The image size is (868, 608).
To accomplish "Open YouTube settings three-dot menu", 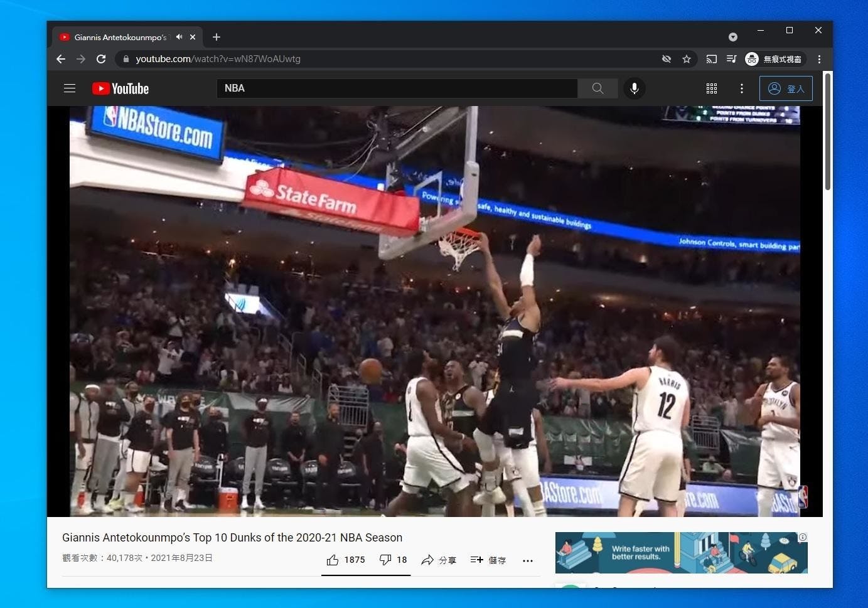I will [742, 88].
